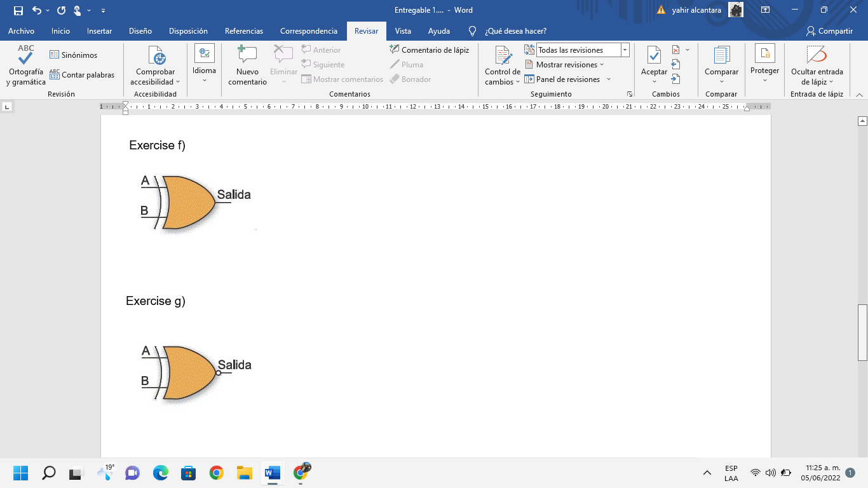Screen dimensions: 868x488
Task: Click the vertical scrollbar thumb
Action: [x=862, y=332]
